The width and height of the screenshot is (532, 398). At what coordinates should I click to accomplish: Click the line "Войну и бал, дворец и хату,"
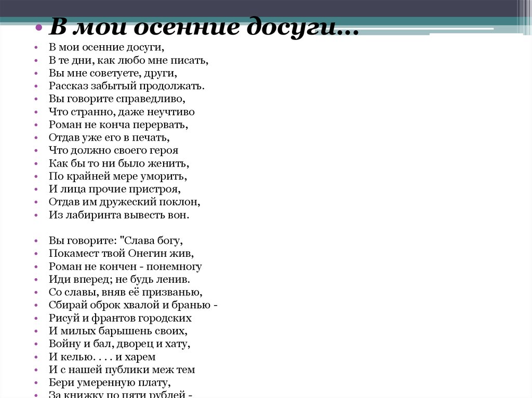tap(119, 344)
